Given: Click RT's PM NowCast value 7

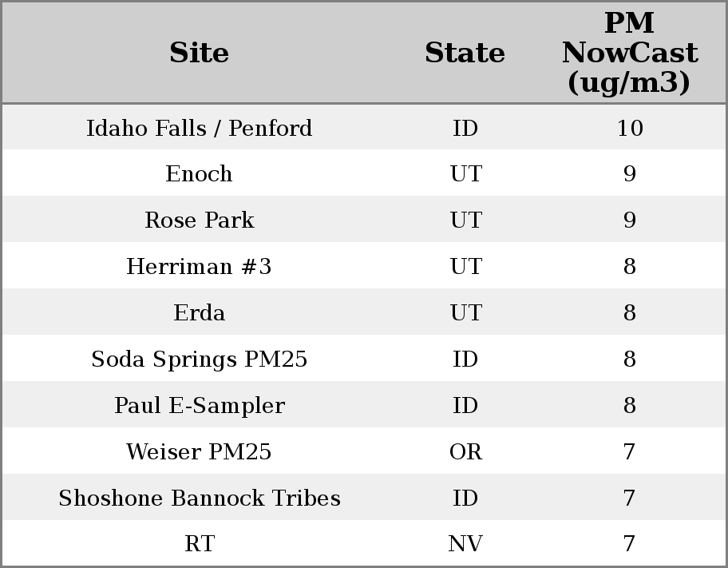Looking at the screenshot, I should point(629,544).
